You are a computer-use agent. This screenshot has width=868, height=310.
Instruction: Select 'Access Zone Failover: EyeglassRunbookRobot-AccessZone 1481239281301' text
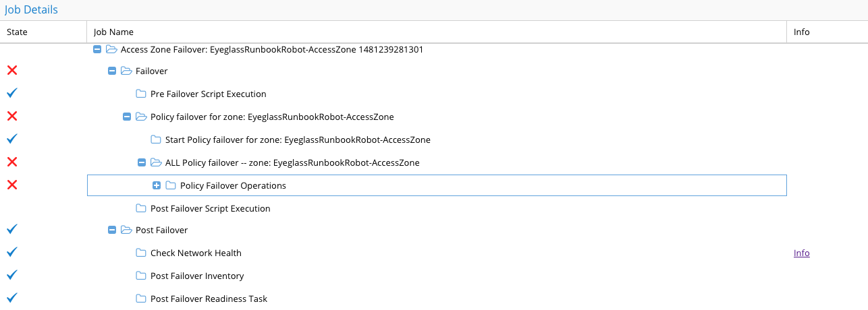pyautogui.click(x=272, y=50)
